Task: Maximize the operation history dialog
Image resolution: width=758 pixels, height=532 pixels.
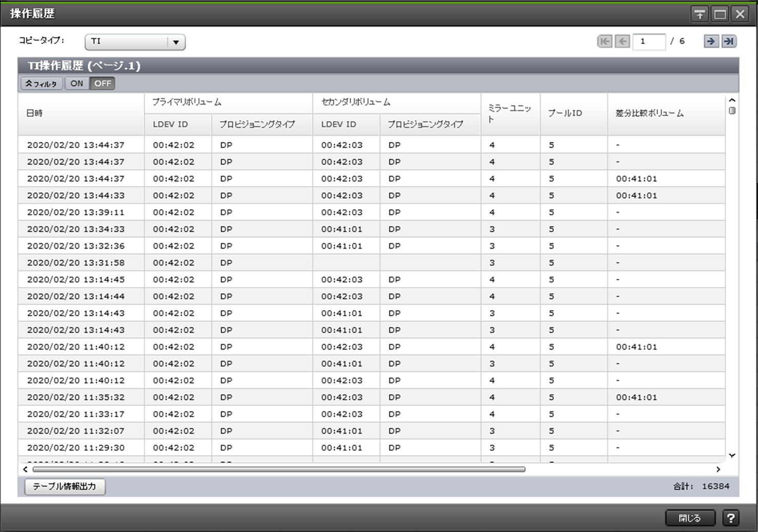Action: 720,14
